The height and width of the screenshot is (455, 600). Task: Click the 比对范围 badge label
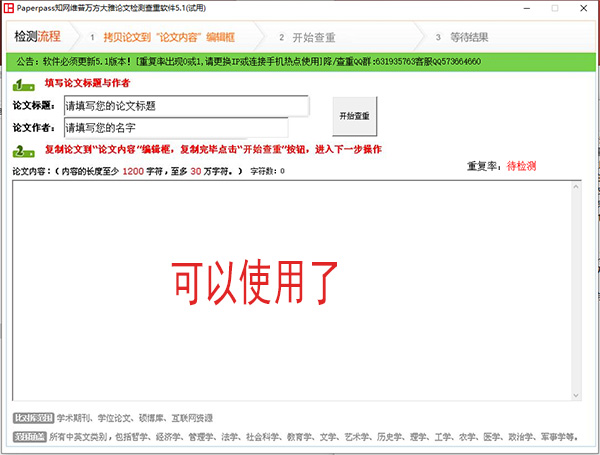click(x=34, y=418)
